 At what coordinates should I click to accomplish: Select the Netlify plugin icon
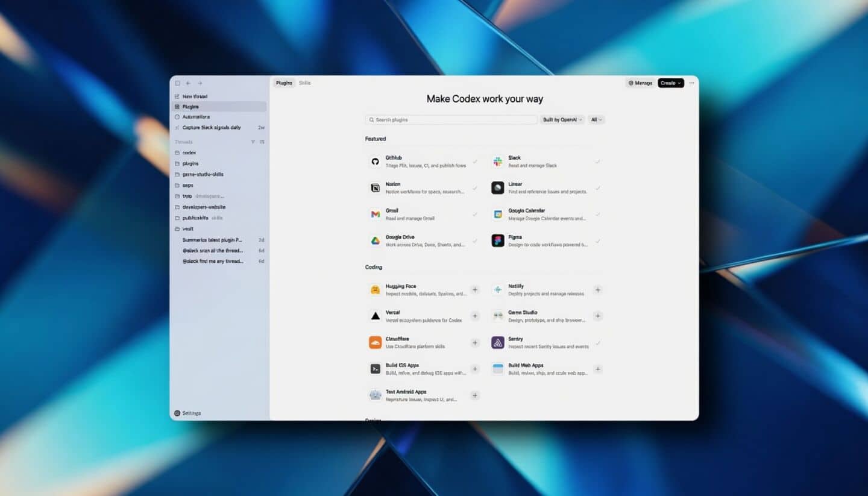497,290
